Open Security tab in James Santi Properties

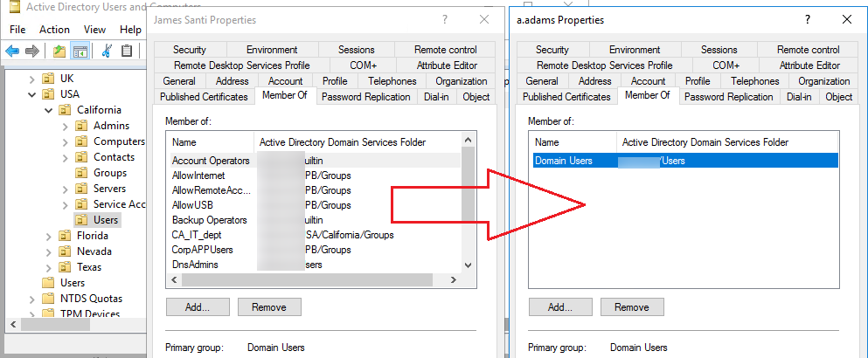coord(190,50)
